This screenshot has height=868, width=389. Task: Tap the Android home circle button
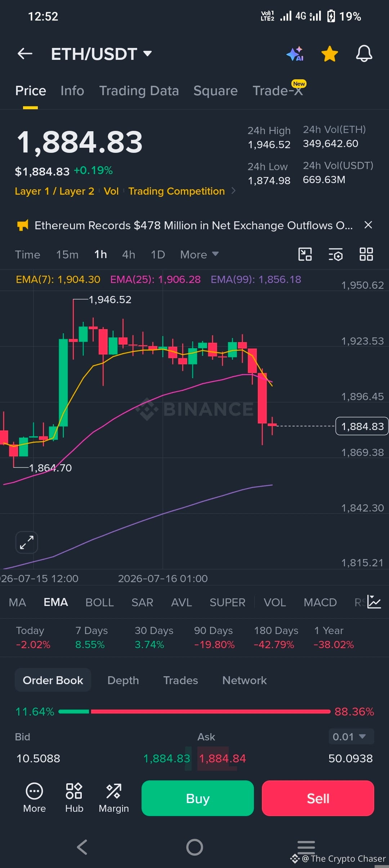(x=194, y=847)
